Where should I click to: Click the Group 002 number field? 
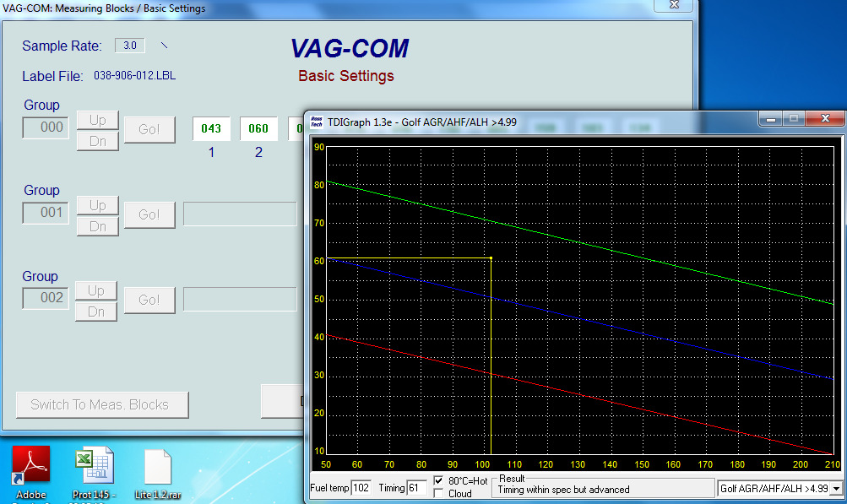[52, 298]
